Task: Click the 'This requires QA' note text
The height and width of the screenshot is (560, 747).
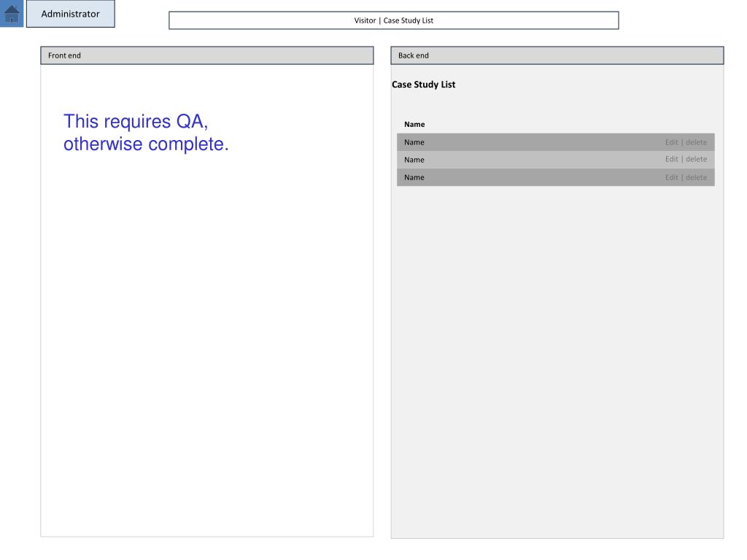Action: 146,133
